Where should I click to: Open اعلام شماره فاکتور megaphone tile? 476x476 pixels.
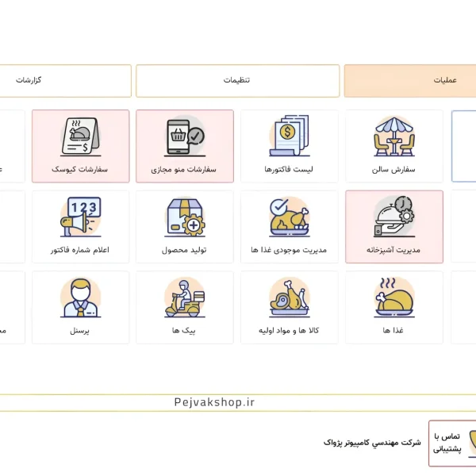point(80,227)
